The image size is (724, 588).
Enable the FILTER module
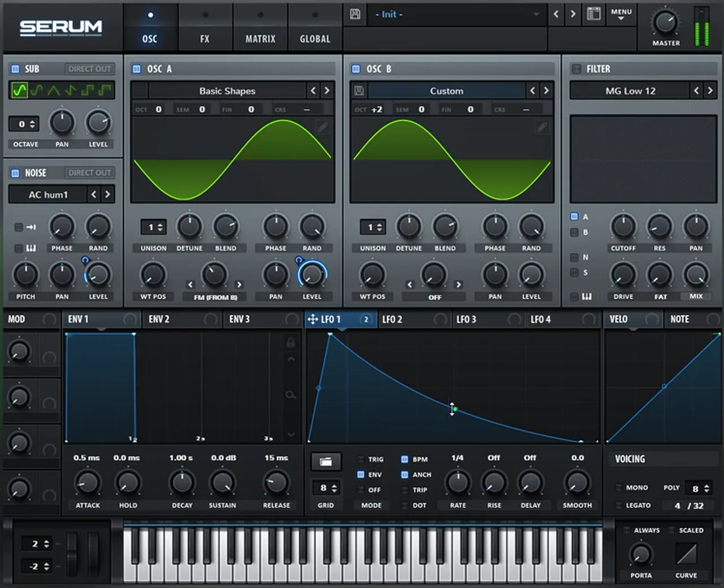576,69
